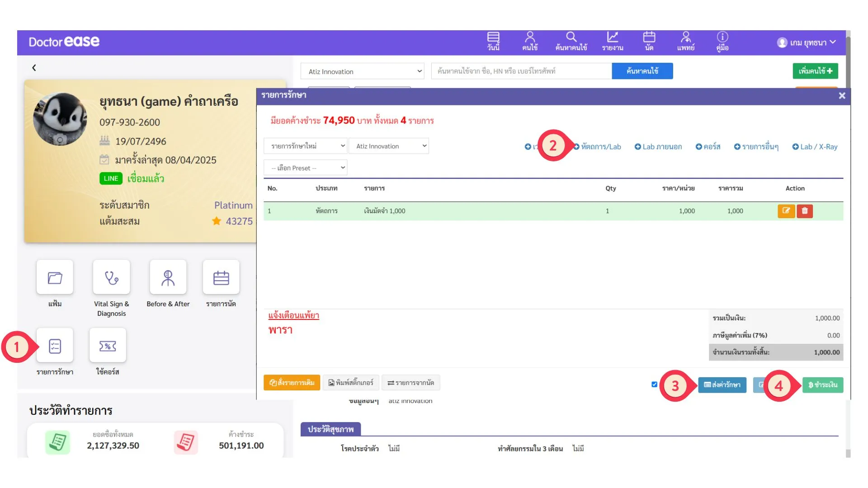Image resolution: width=868 pixels, height=488 pixels.
Task: Add item via หัตถการ/Lab link
Action: pos(600,147)
